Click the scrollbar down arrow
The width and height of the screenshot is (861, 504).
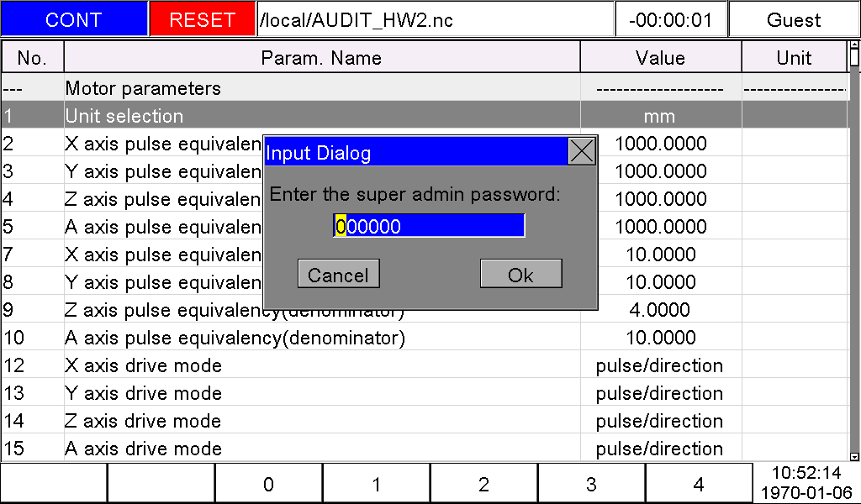pyautogui.click(x=854, y=456)
